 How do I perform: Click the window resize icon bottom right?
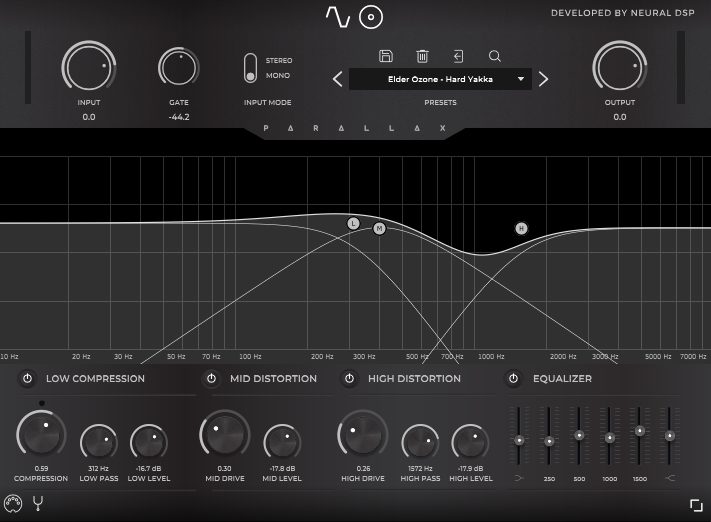click(x=696, y=505)
